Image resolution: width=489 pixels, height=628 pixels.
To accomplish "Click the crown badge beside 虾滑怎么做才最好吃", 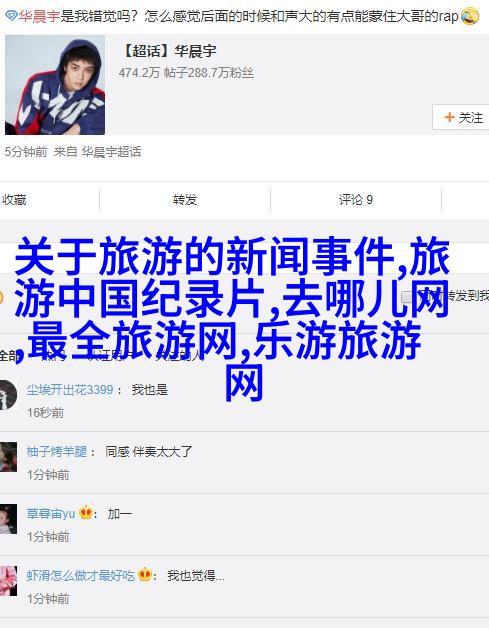I will [x=145, y=575].
